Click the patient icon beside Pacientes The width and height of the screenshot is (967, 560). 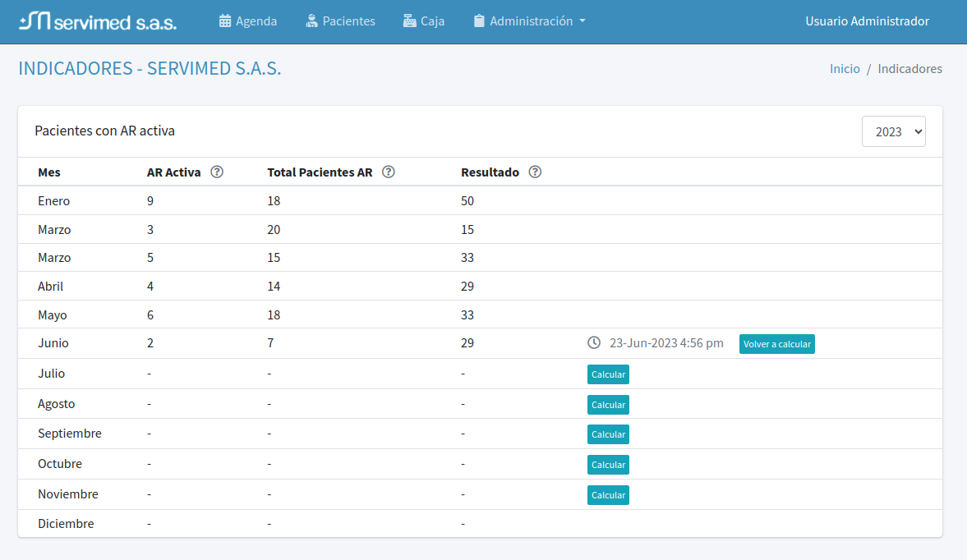(x=311, y=21)
